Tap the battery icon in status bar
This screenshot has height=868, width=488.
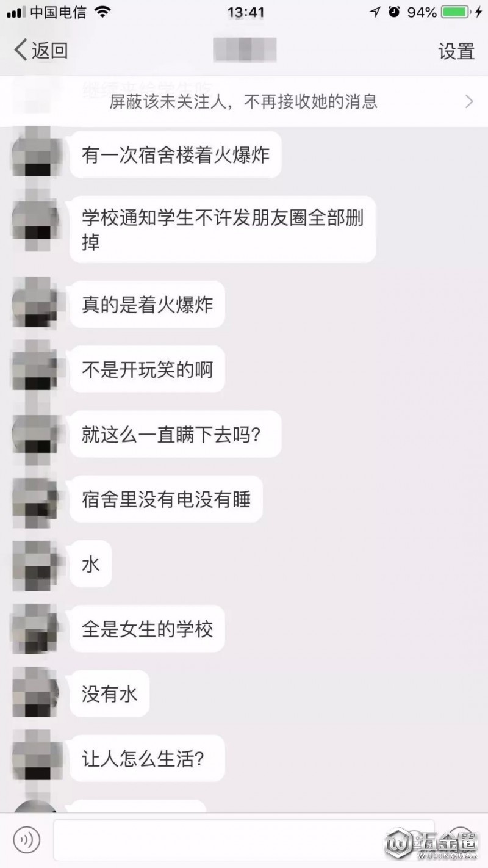(x=458, y=12)
